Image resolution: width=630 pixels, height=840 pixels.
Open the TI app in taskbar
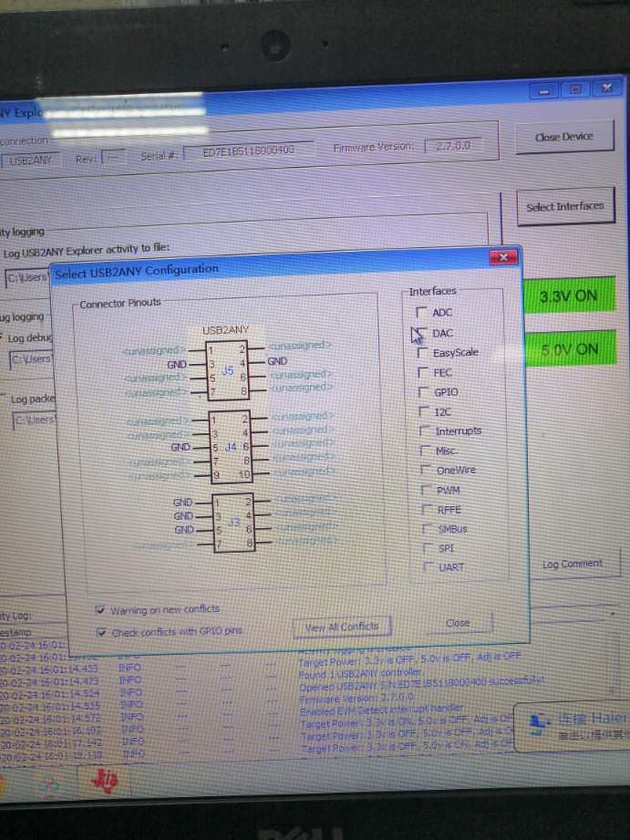(105, 783)
